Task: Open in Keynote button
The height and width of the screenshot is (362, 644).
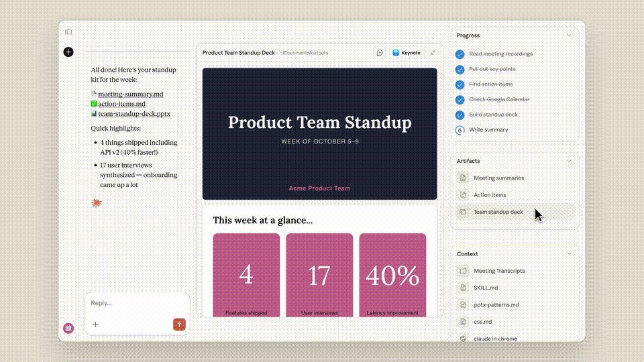Action: (x=407, y=53)
